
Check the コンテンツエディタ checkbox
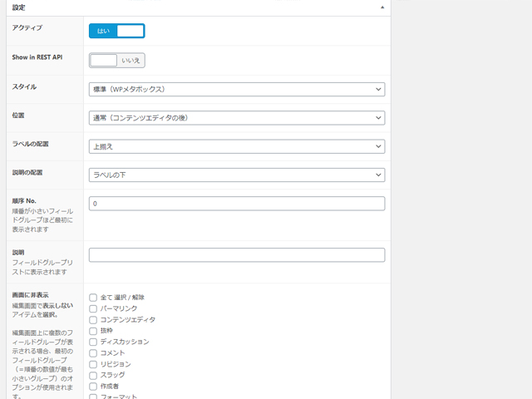point(93,320)
